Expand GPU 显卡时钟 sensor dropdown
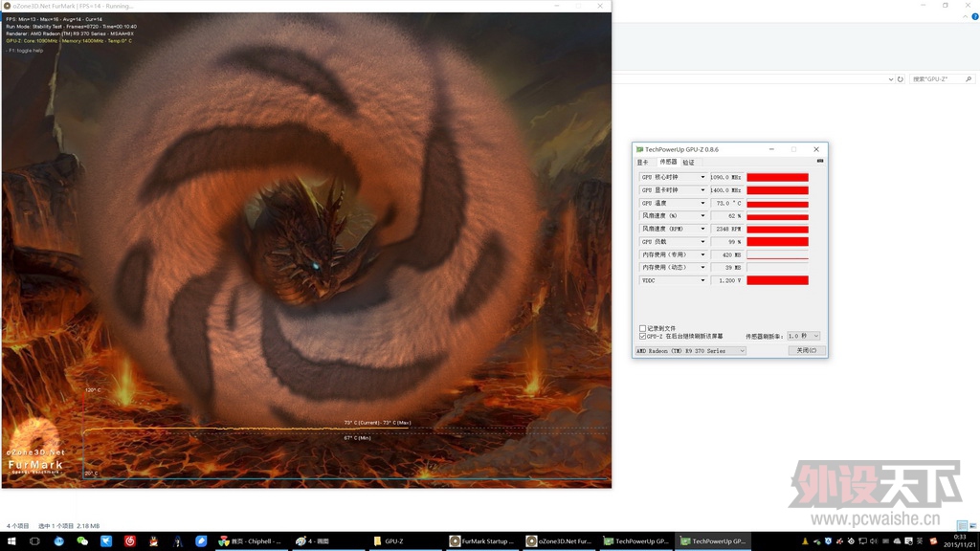The image size is (980, 551). click(x=702, y=190)
